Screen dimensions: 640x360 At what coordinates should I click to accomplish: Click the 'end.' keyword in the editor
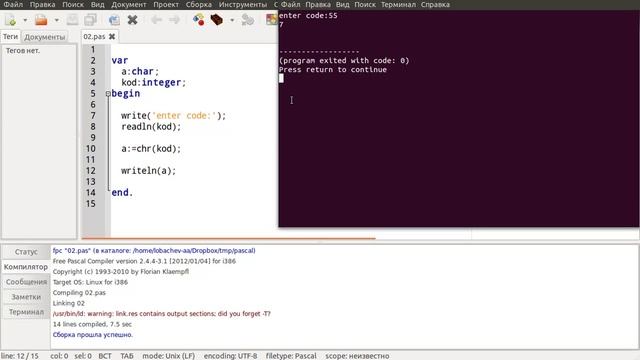point(122,193)
